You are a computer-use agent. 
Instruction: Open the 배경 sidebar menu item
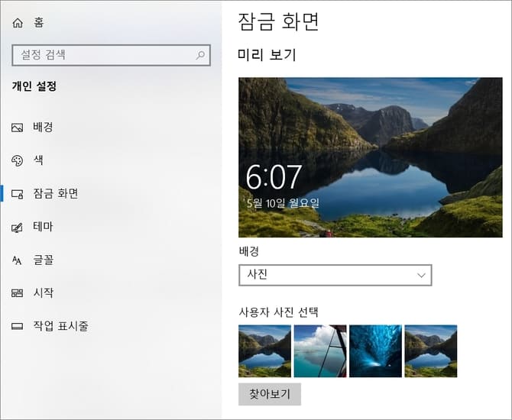click(x=43, y=127)
